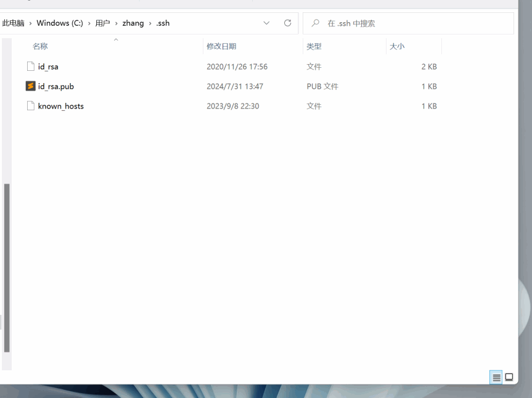The width and height of the screenshot is (532, 398).
Task: Click the date 2020/11/26 17:56
Action: pos(237,67)
